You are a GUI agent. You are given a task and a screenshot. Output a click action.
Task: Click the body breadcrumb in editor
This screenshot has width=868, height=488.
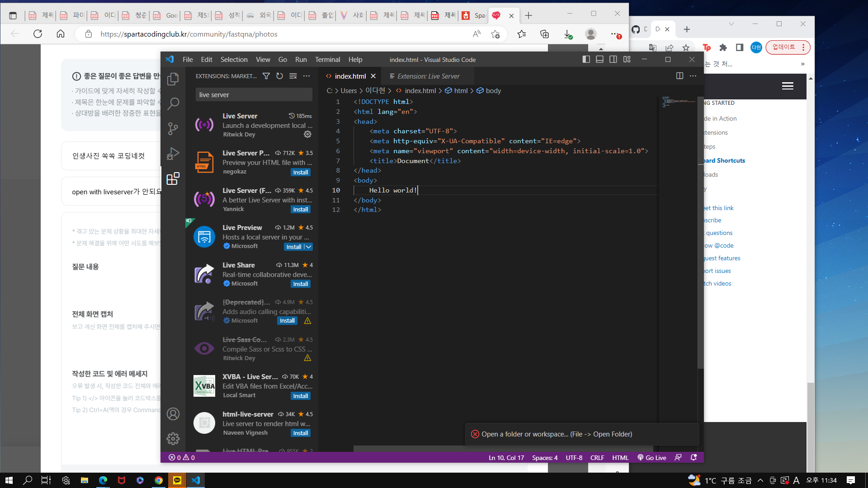pyautogui.click(x=489, y=90)
